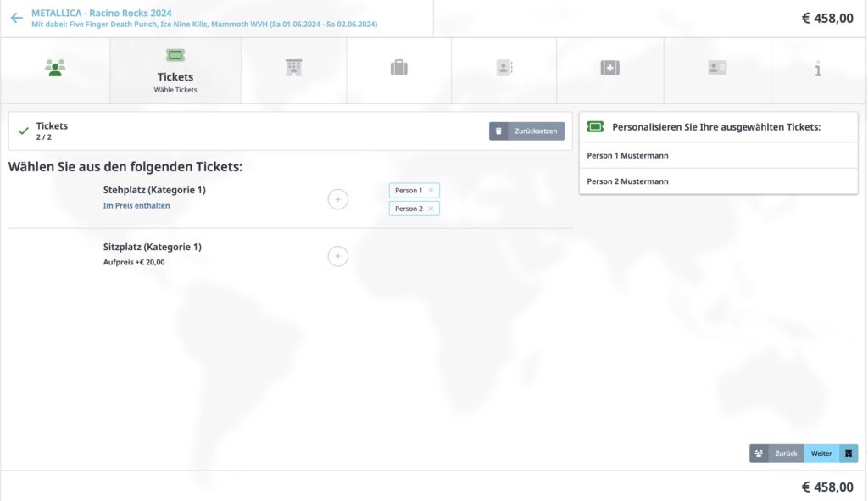This screenshot has width=868, height=501.
Task: Select the active Tickets tab
Action: point(175,70)
